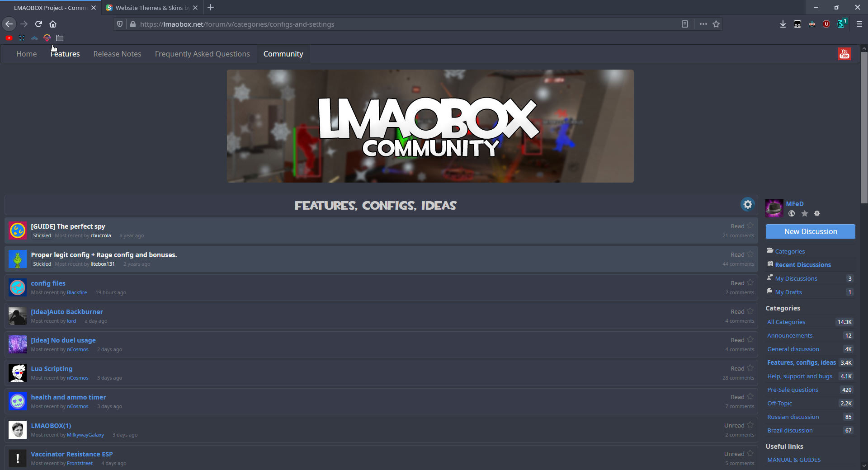Screen dimensions: 868x470
Task: Bookmark this page with star icon
Action: (x=716, y=24)
